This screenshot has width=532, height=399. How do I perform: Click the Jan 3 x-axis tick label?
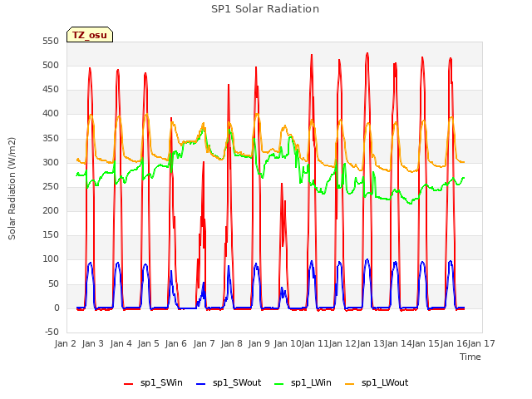coord(92,343)
